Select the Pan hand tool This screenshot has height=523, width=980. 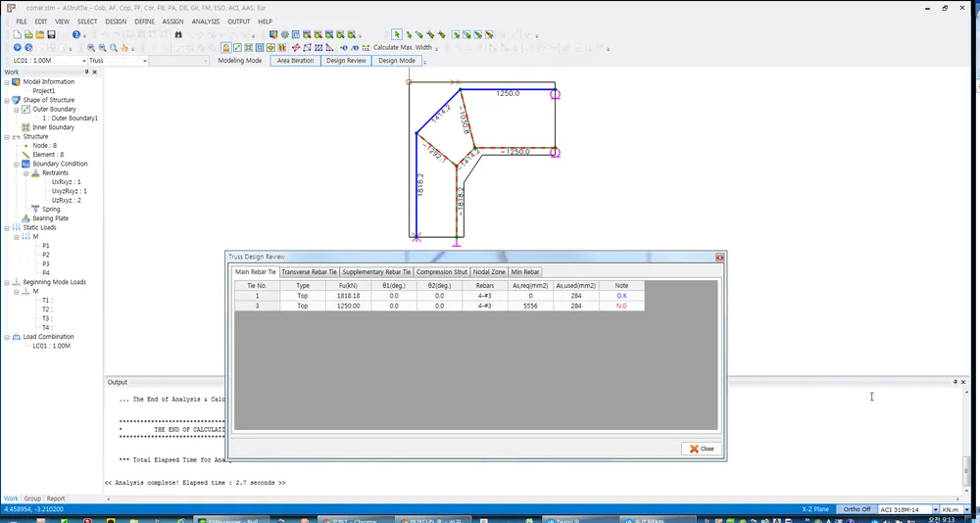[x=124, y=47]
